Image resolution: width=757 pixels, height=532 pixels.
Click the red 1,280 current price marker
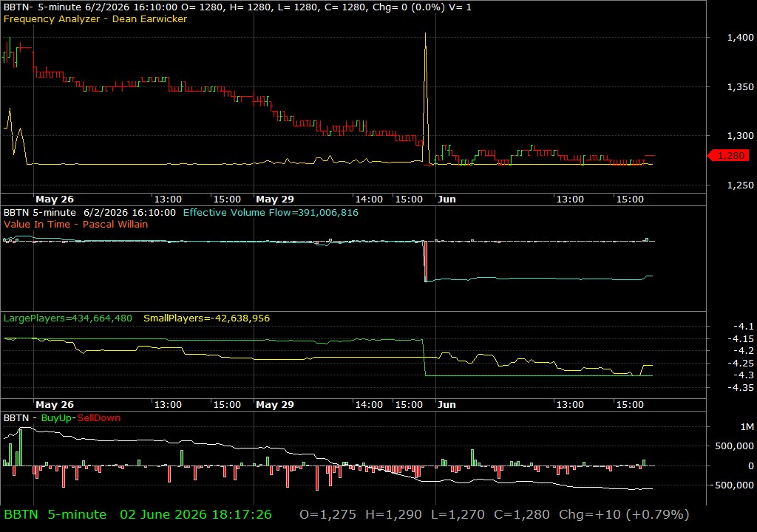[728, 155]
